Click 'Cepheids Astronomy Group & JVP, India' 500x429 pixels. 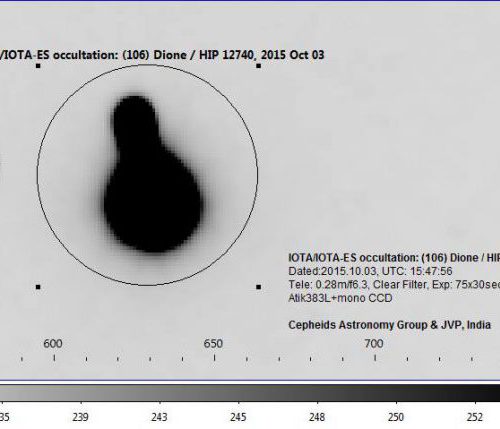pyautogui.click(x=389, y=325)
